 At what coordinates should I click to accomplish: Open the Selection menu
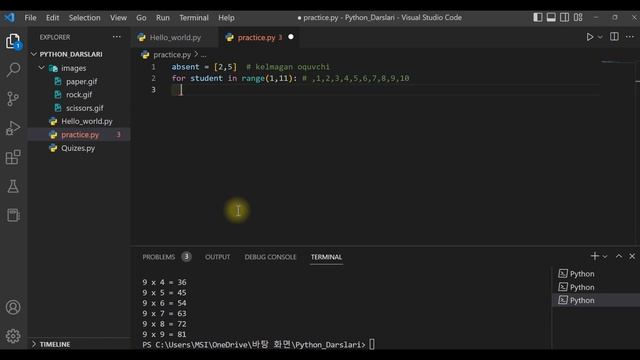84,18
